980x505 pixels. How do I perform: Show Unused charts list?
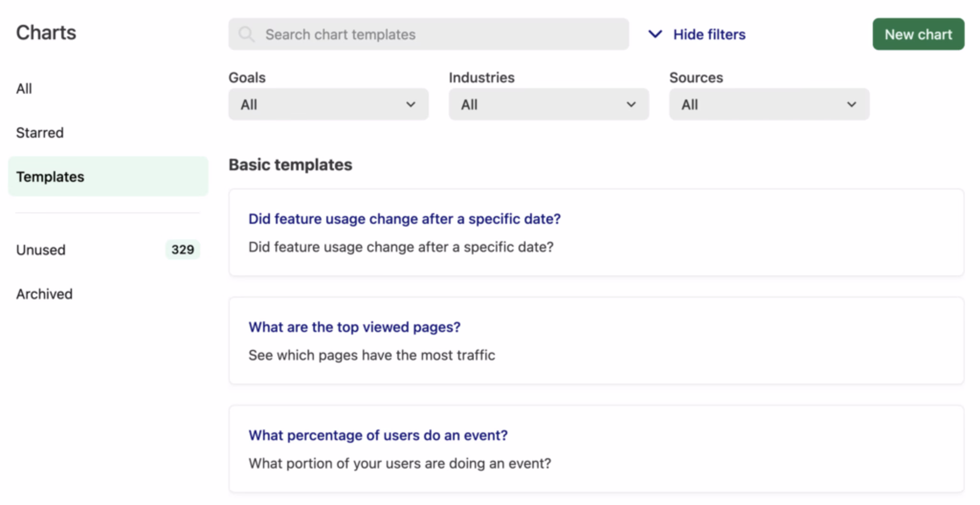click(41, 250)
